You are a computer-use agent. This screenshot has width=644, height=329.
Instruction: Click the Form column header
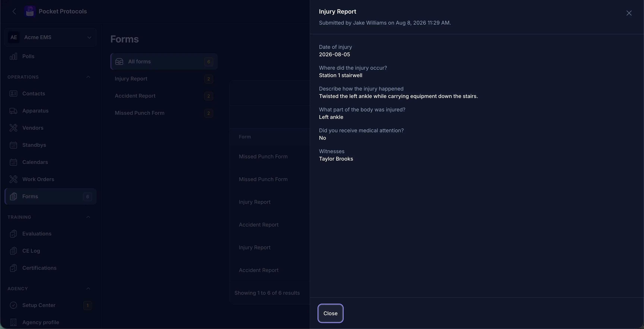coord(245,137)
